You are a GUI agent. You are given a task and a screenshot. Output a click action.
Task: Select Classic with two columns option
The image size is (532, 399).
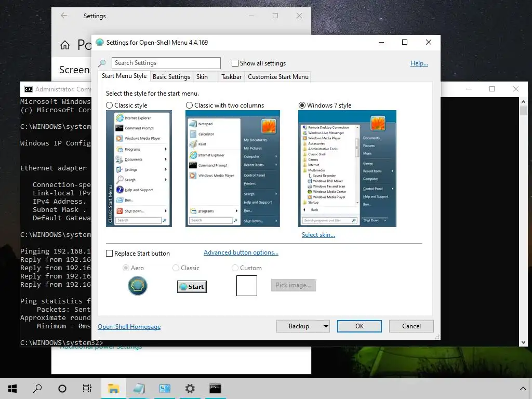tap(189, 105)
